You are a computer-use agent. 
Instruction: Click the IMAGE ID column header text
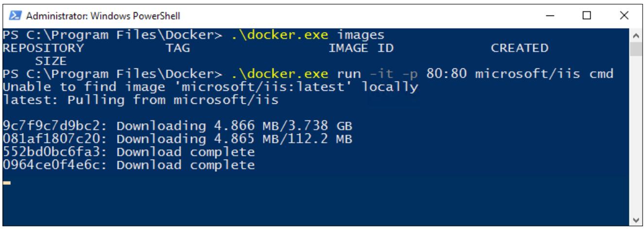coord(361,48)
